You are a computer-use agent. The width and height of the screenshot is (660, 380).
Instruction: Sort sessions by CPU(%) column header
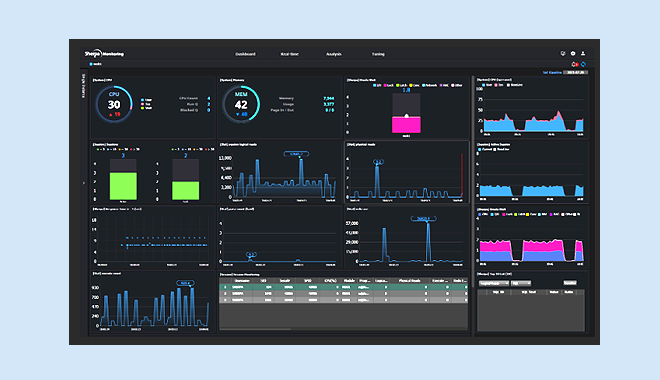(330, 281)
